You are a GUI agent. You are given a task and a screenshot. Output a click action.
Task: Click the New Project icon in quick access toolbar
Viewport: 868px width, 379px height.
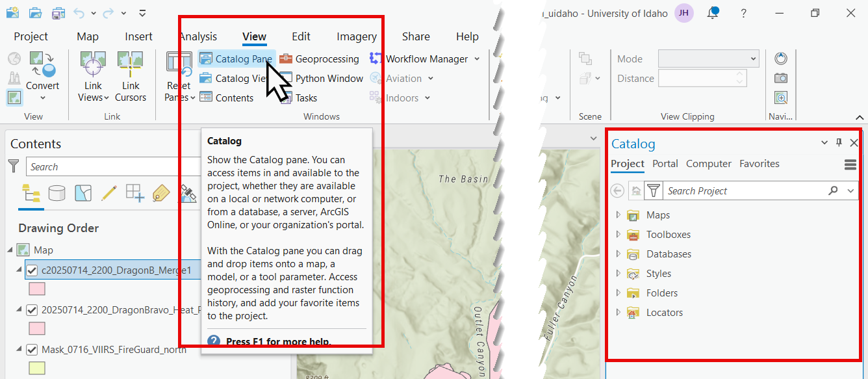[13, 13]
